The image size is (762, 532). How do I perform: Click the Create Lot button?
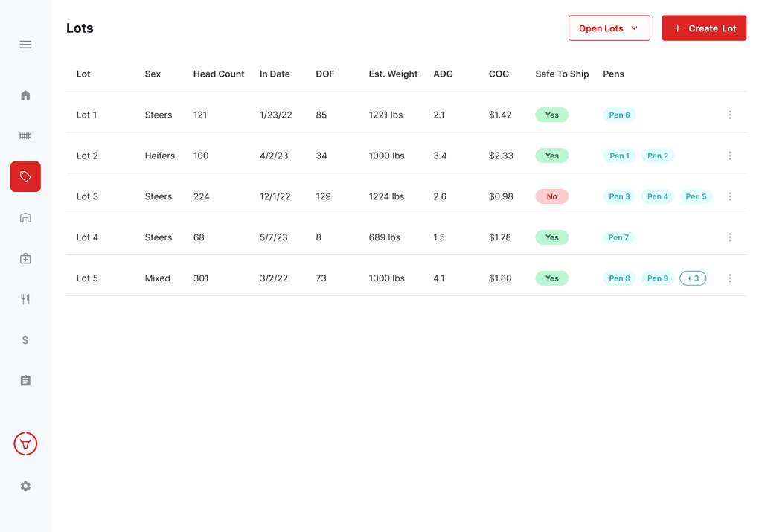(704, 28)
